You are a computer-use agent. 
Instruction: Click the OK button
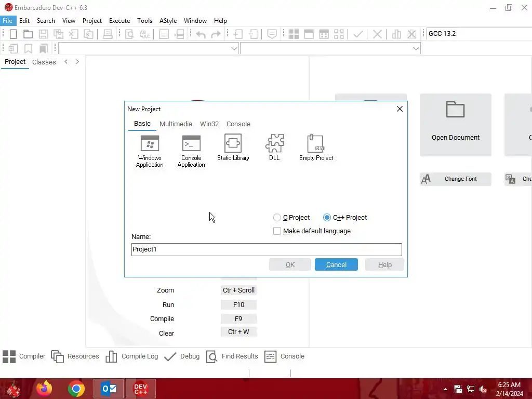(x=290, y=264)
